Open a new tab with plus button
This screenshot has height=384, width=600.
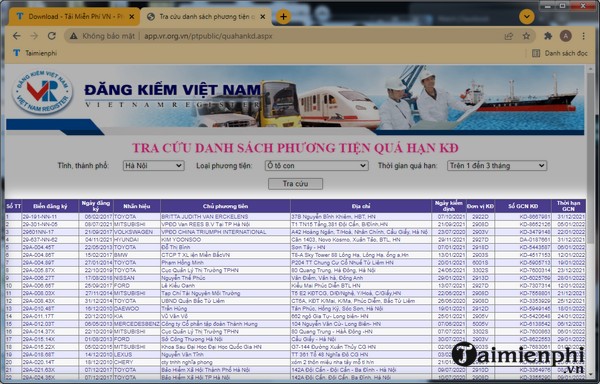[x=283, y=16]
